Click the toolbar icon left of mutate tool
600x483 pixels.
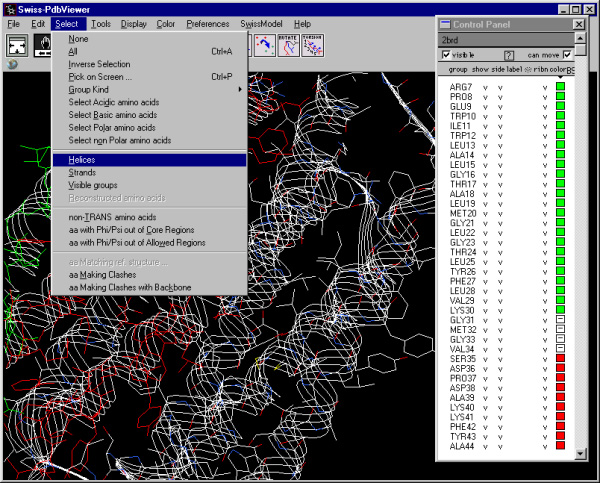264,46
